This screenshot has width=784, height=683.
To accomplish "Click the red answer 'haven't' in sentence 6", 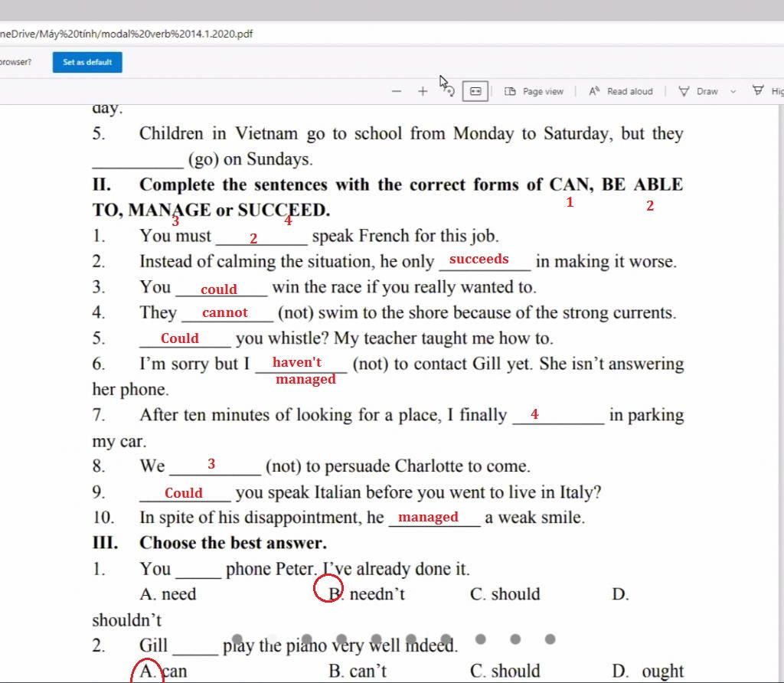I will (x=297, y=362).
